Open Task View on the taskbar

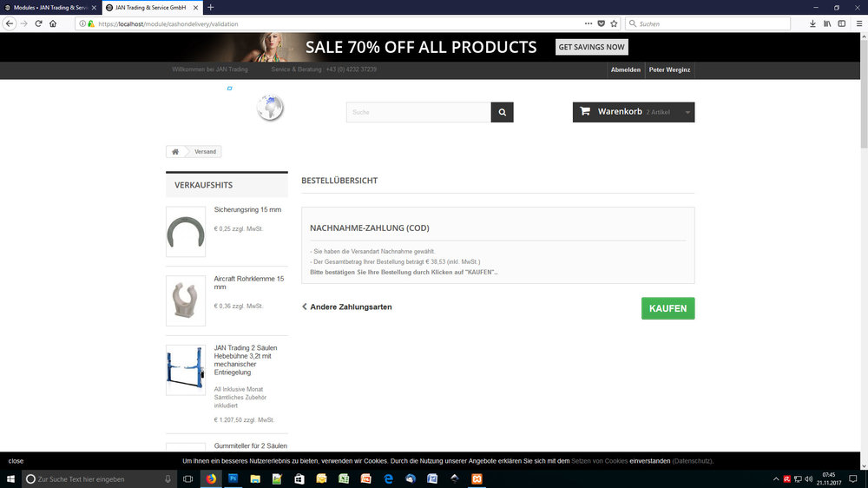(187, 479)
